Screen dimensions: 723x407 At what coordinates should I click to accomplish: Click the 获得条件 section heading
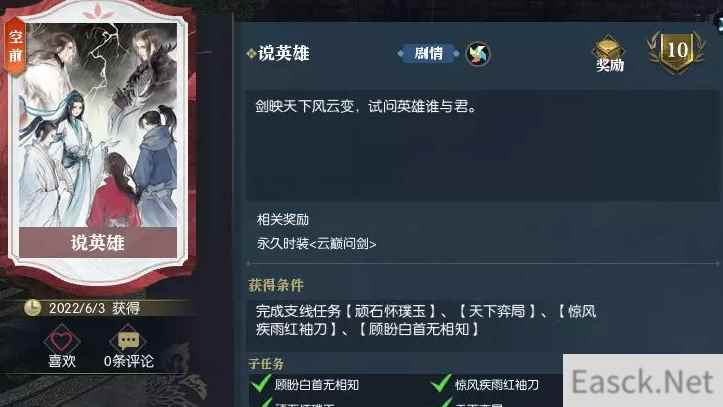coord(276,285)
